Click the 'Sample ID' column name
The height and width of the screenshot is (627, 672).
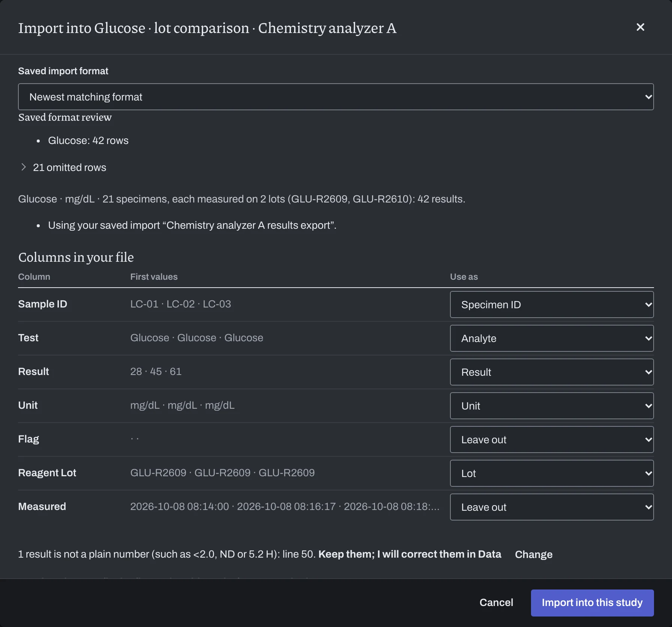(42, 304)
